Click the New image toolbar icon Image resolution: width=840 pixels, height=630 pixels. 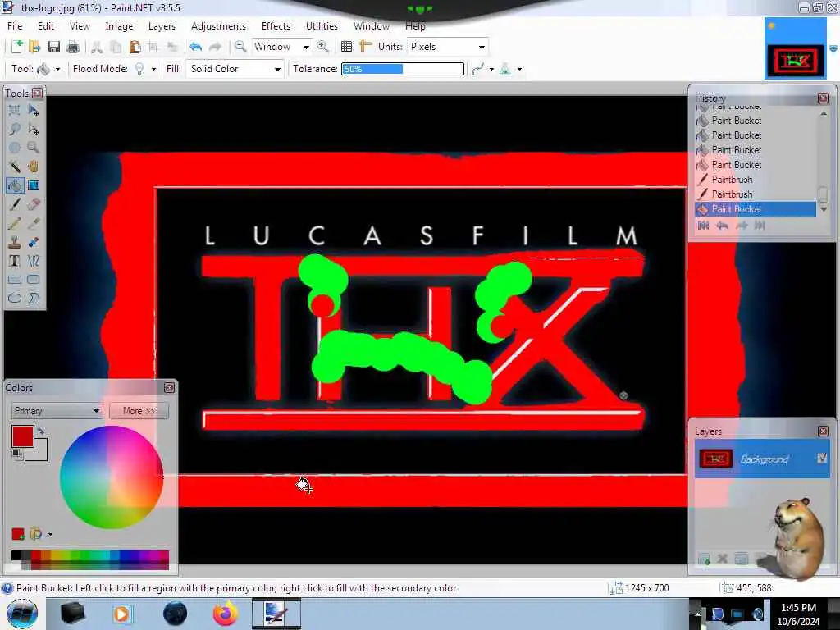pyautogui.click(x=16, y=47)
